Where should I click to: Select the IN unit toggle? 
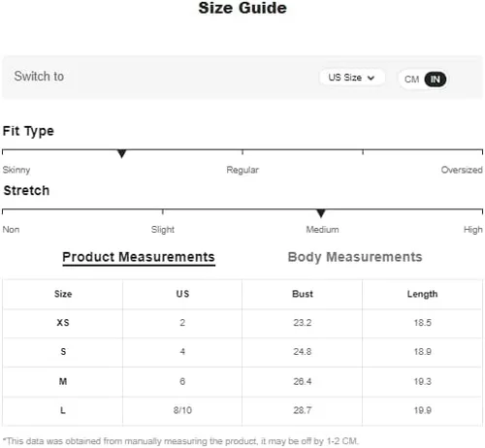436,80
